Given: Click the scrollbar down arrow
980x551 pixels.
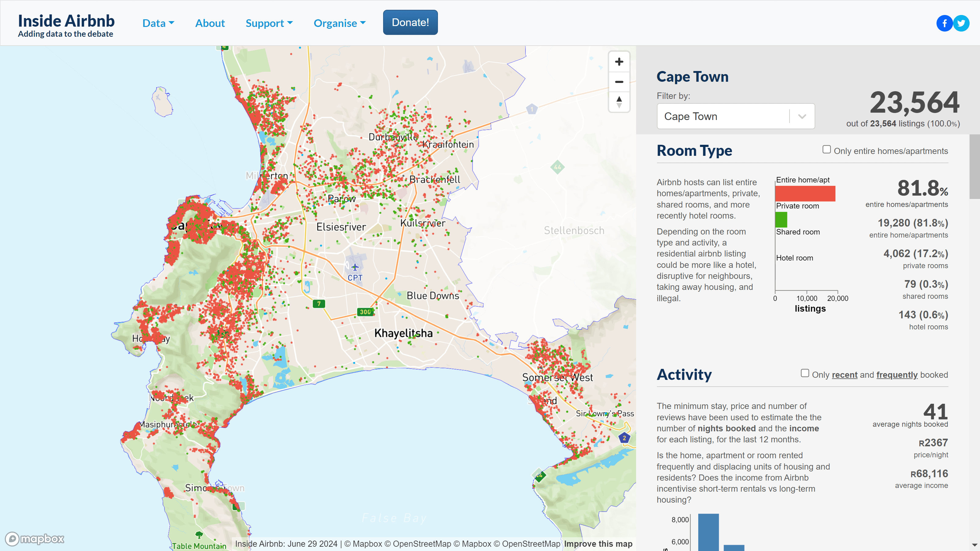Looking at the screenshot, I should click(x=975, y=545).
